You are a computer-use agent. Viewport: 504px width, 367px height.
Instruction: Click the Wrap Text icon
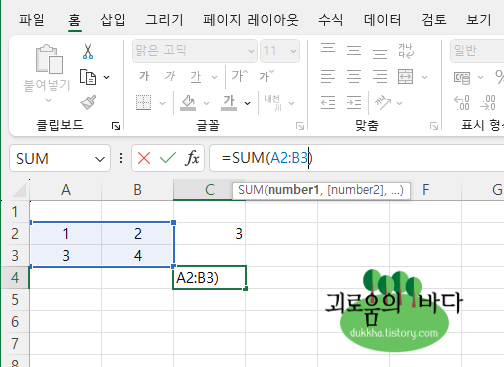point(406,51)
